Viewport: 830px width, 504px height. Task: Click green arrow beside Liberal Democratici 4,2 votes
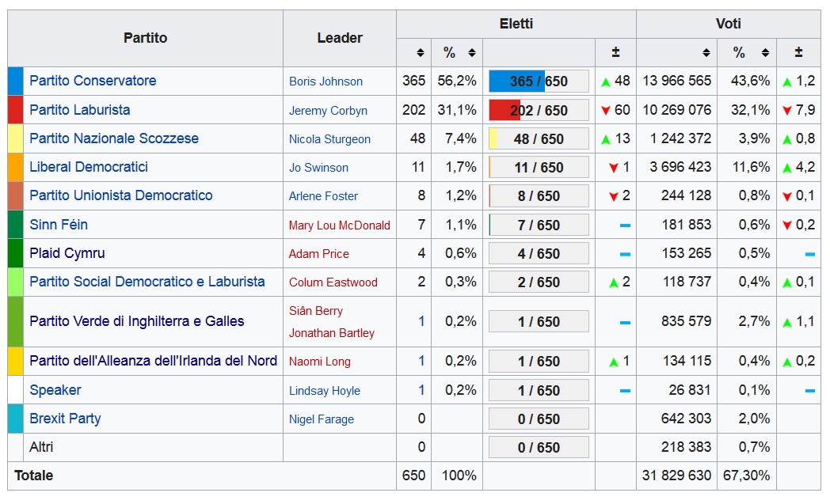(x=787, y=168)
